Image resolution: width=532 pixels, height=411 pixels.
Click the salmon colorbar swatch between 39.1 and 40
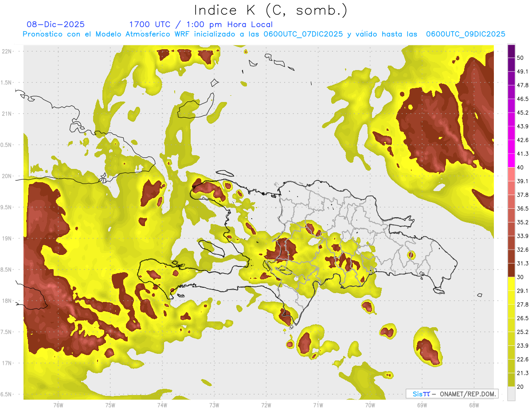511,174
